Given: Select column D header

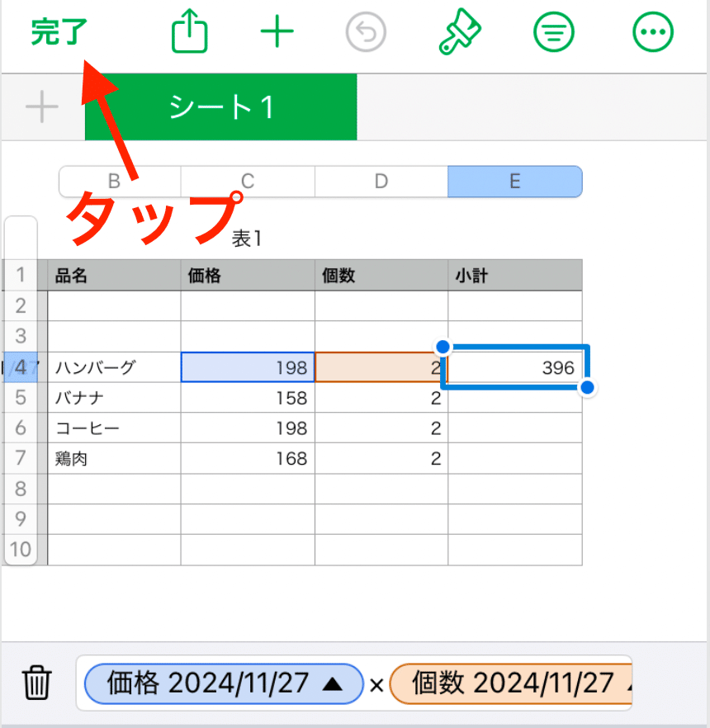Looking at the screenshot, I should point(381,181).
